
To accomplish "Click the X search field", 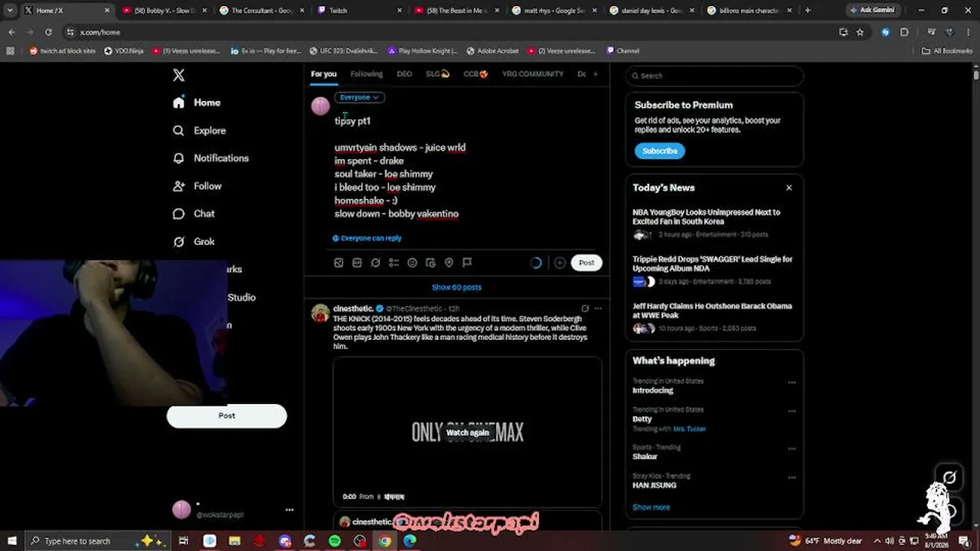I will coord(714,76).
